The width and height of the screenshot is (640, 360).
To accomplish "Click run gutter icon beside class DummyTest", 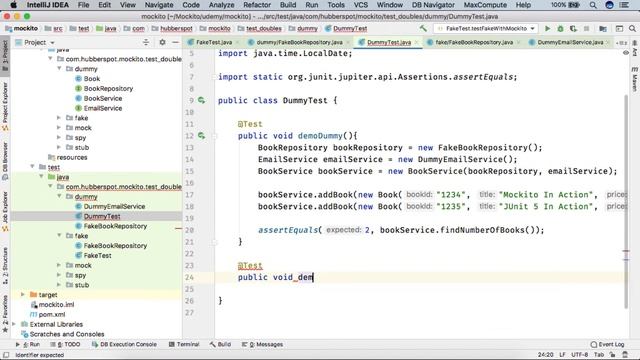I will [201, 100].
